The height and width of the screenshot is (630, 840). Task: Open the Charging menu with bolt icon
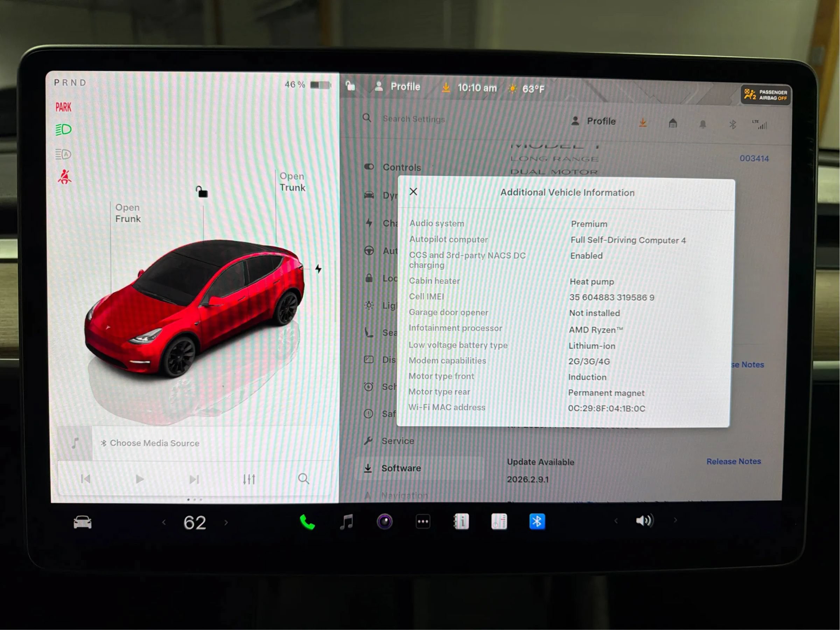click(380, 223)
